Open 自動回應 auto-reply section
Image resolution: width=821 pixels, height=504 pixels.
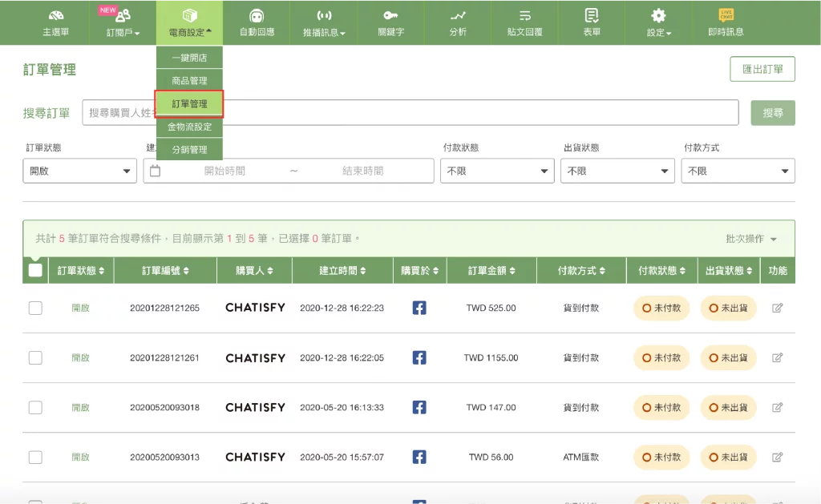pos(257,22)
